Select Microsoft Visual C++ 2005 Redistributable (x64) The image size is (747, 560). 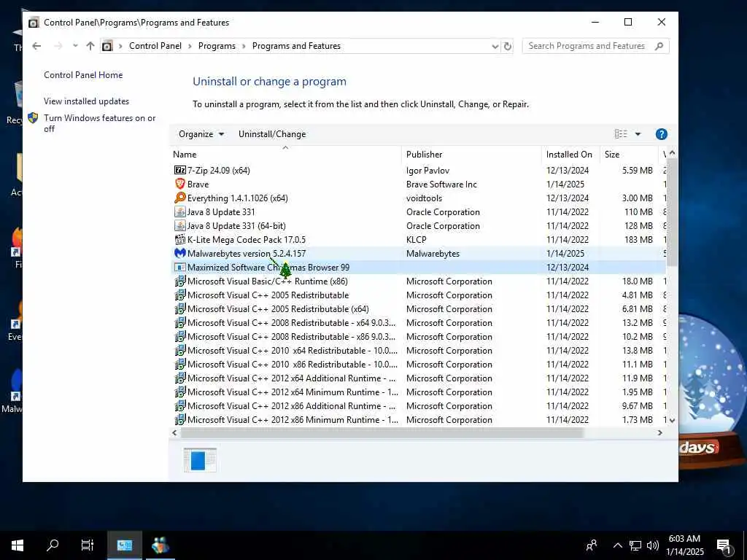[x=419, y=309]
